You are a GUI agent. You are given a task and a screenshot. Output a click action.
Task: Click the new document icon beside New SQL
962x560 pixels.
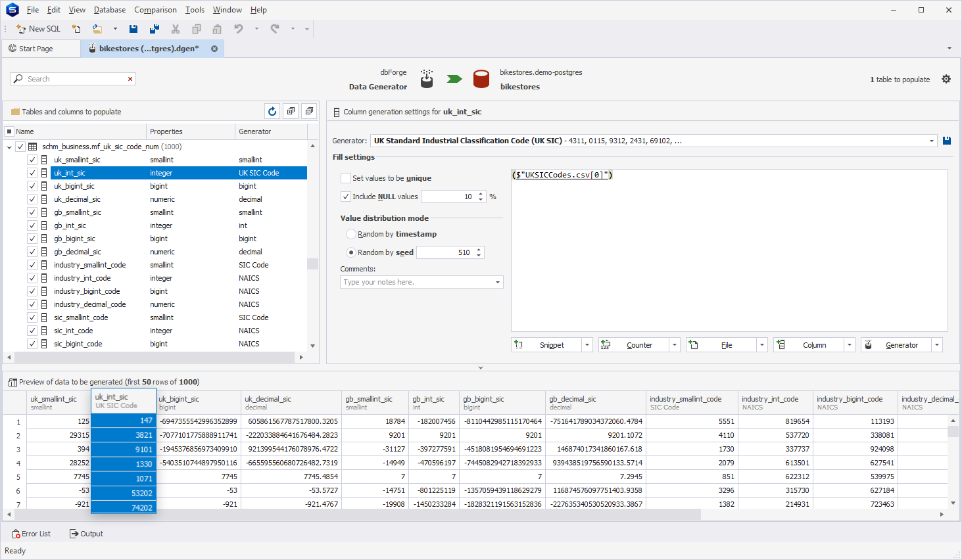coord(76,29)
